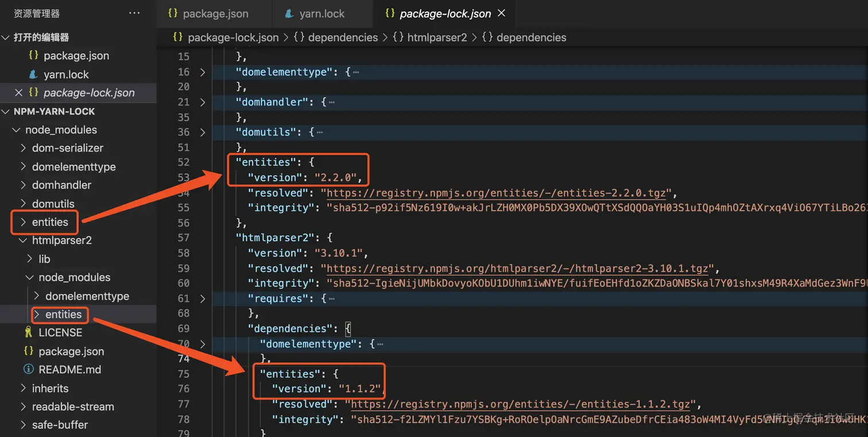This screenshot has width=868, height=437.
Task: Click package-lock.json in the breadcrumb
Action: [x=233, y=37]
